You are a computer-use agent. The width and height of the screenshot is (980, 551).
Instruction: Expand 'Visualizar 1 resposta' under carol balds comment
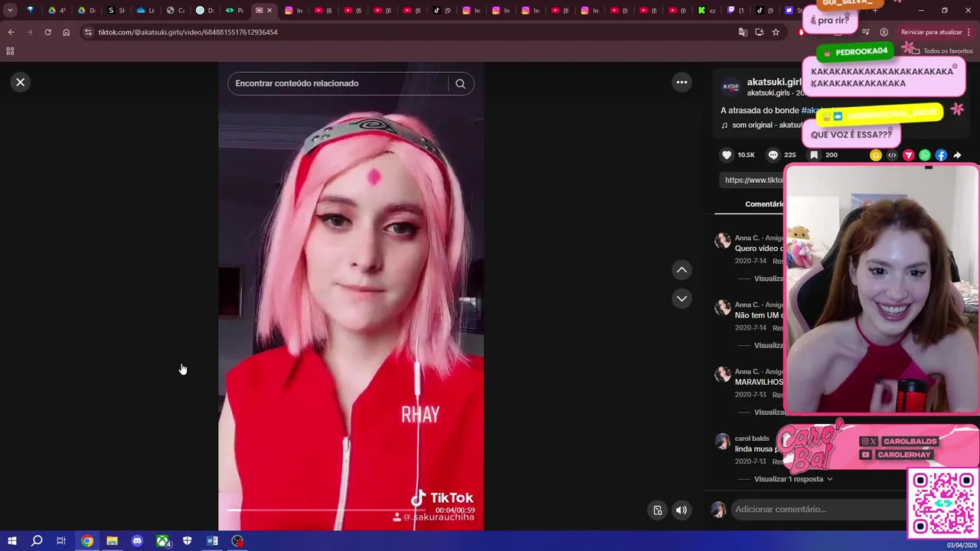tap(793, 479)
